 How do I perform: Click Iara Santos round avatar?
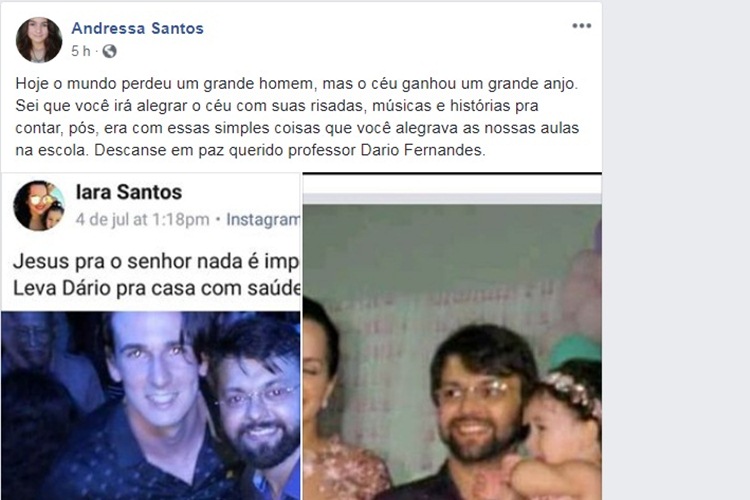pyautogui.click(x=39, y=206)
